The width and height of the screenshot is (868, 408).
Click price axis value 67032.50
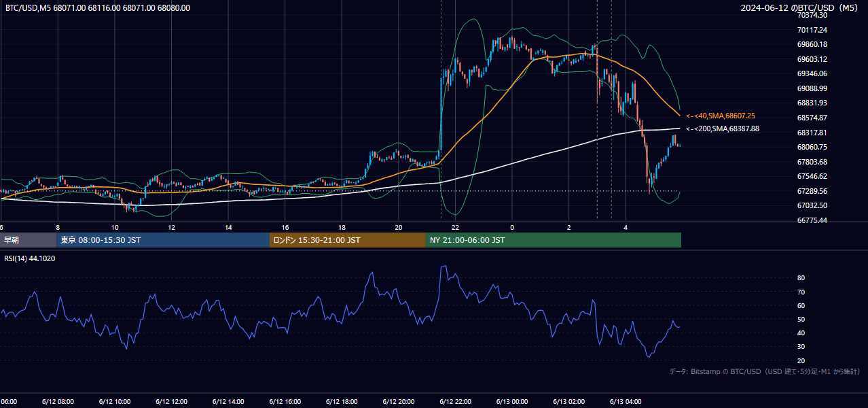(x=812, y=205)
